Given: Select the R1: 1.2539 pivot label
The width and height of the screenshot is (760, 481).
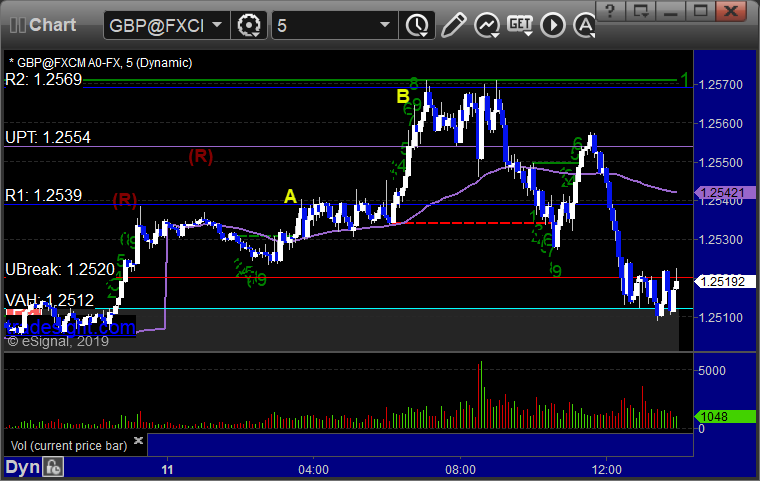Looking at the screenshot, I should pyautogui.click(x=44, y=195).
